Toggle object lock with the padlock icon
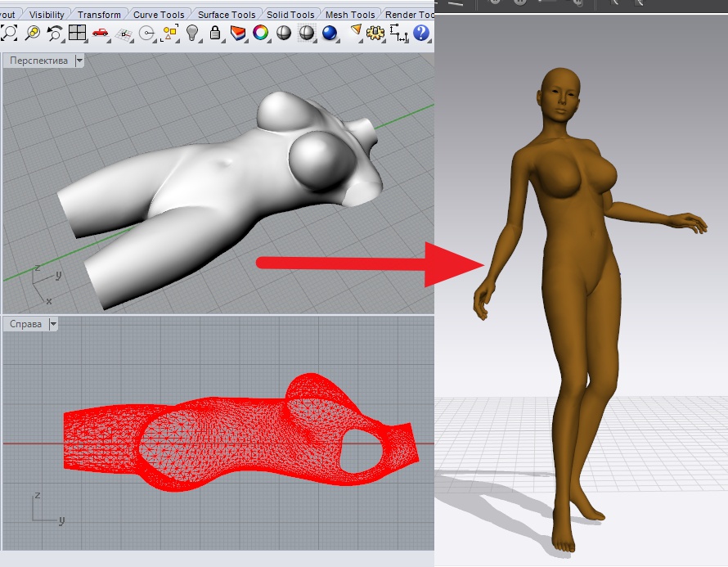This screenshot has height=567, width=728. pos(214,33)
